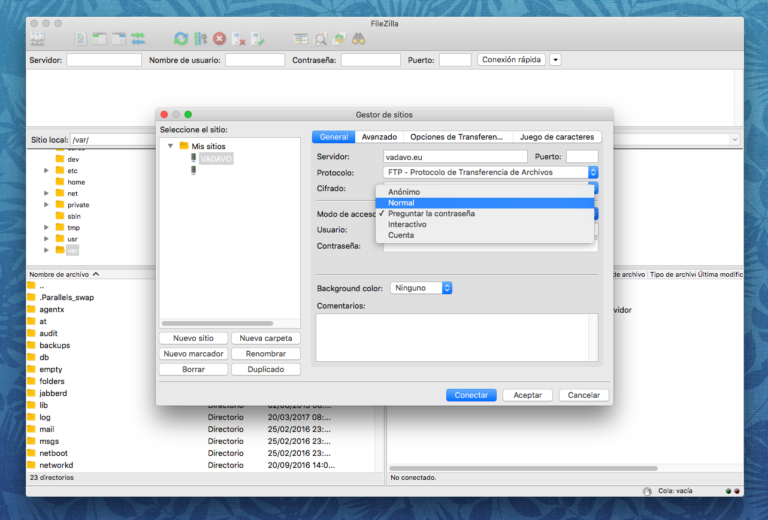Collapse the Mis sitios tree node
Screen dimensions: 768x520
point(170,146)
